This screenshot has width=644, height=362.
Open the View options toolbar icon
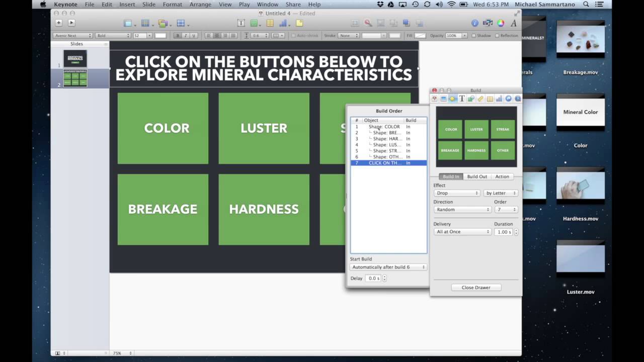tap(129, 23)
